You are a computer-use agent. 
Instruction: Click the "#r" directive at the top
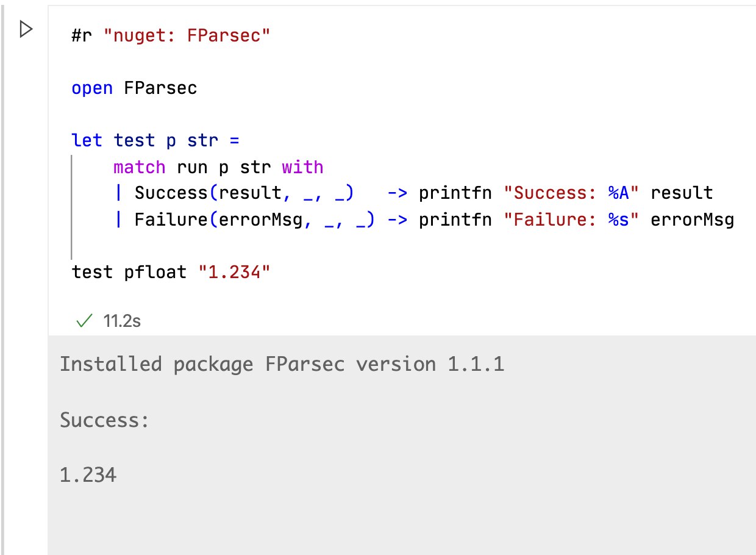82,35
